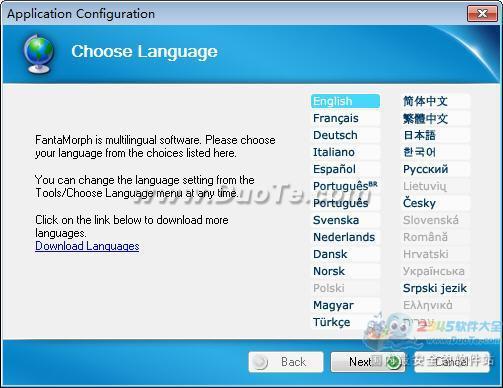Viewport: 503px width, 388px height.
Task: Select Deutsch language
Action: [345, 135]
